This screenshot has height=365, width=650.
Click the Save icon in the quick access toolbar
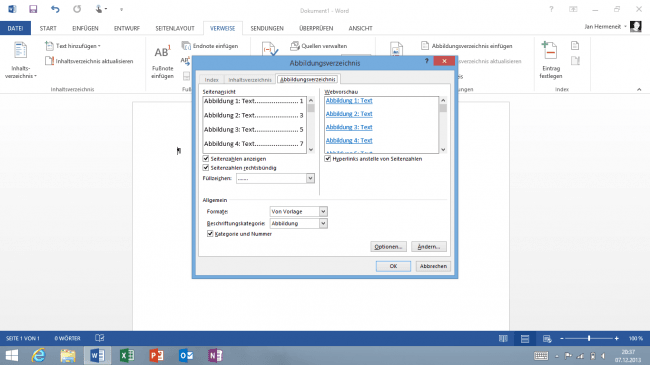tap(33, 9)
